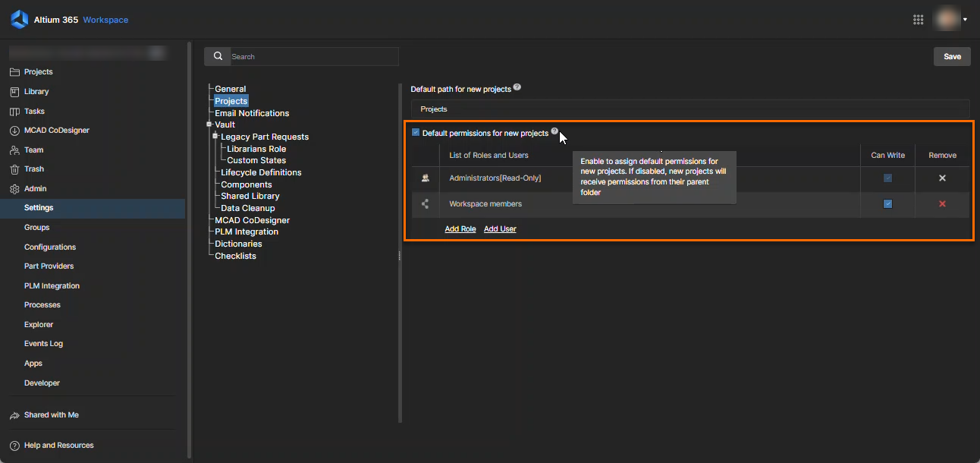Click the left sidebar vertical scrollbar
The width and height of the screenshot is (980, 463).
[x=189, y=250]
